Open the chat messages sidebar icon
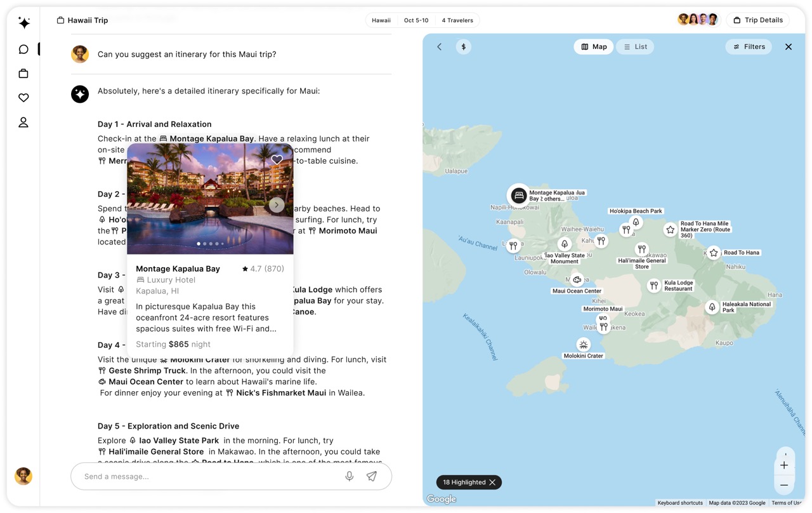812x513 pixels. (x=23, y=50)
